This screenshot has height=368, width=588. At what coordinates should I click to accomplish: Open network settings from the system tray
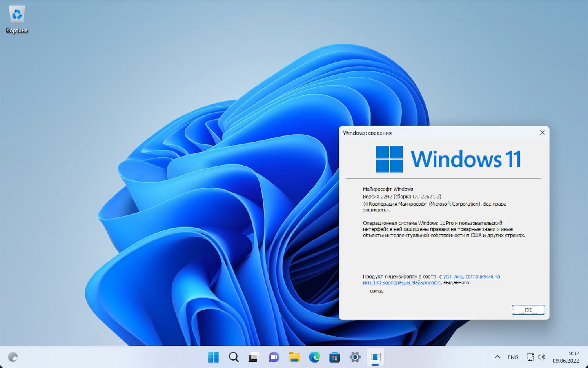[x=530, y=357]
